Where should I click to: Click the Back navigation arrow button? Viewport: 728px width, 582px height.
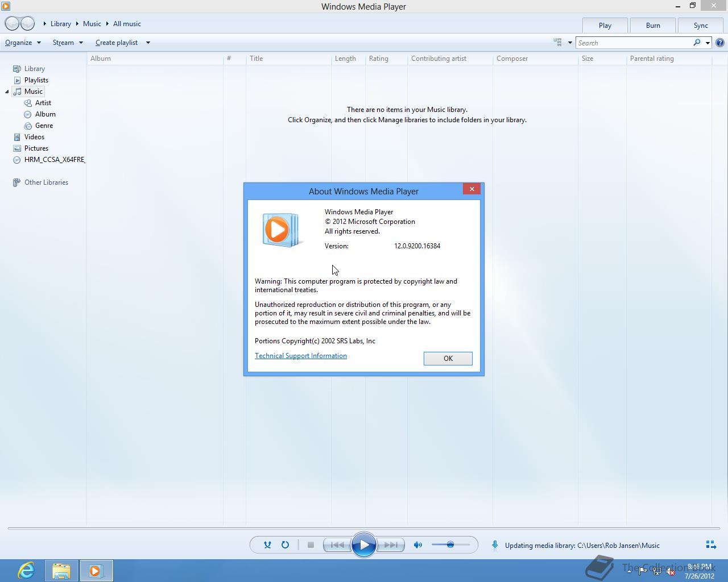pyautogui.click(x=12, y=23)
